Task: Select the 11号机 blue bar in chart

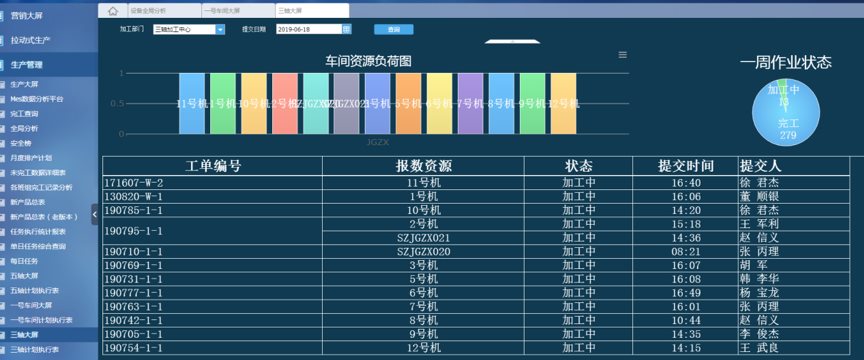Action: (192, 104)
